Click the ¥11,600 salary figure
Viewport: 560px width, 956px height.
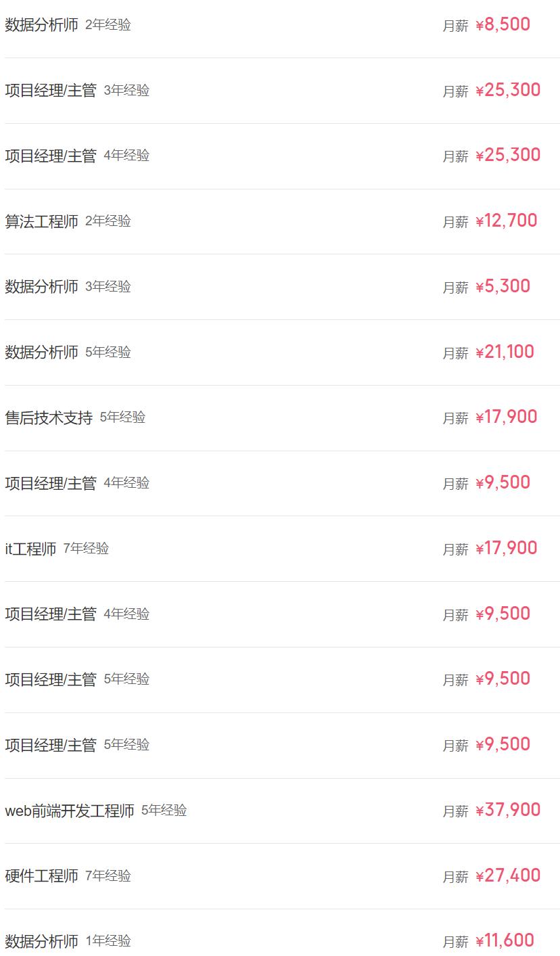pos(505,941)
